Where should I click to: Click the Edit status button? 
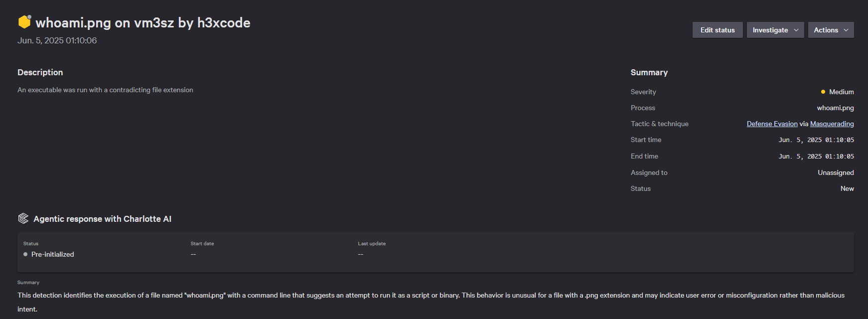(718, 30)
